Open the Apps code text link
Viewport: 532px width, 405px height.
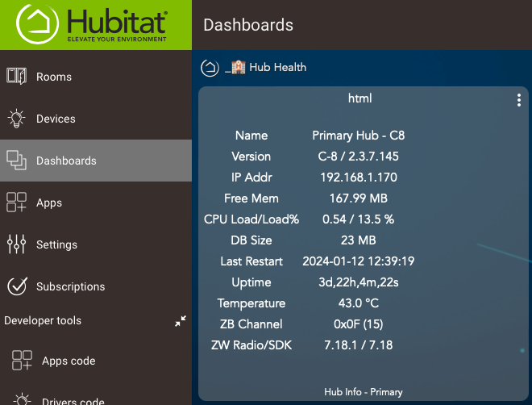(69, 361)
